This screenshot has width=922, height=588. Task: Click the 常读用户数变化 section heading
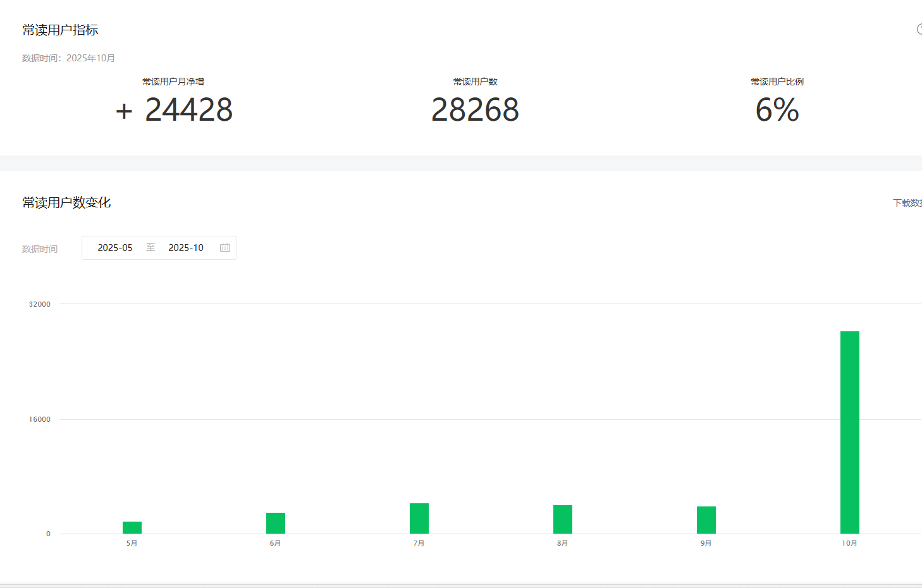pos(66,202)
